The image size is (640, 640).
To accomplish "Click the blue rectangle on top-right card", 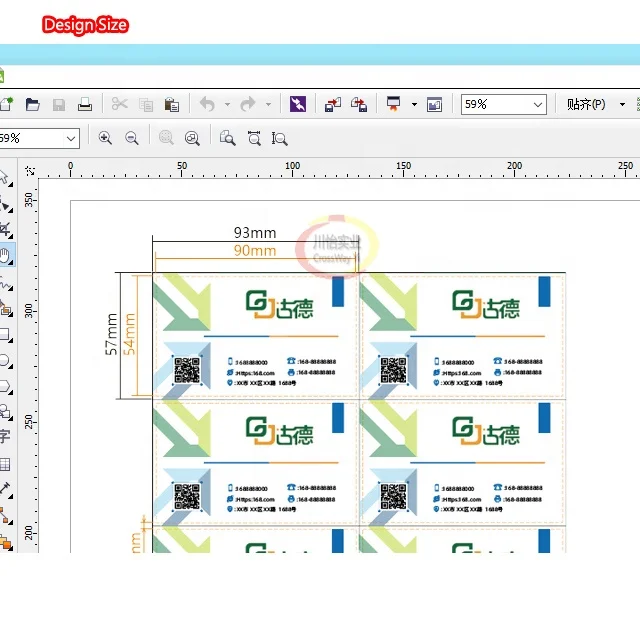I will pos(544,291).
